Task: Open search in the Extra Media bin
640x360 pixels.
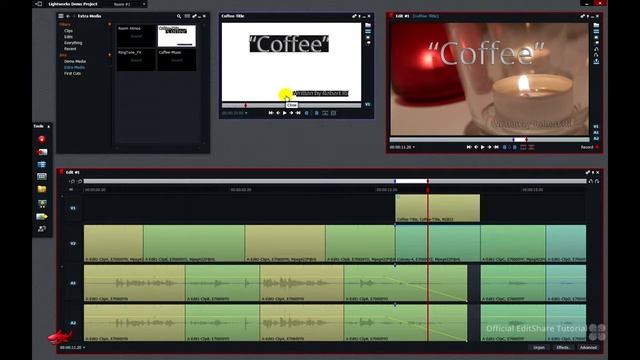Action: (x=179, y=16)
